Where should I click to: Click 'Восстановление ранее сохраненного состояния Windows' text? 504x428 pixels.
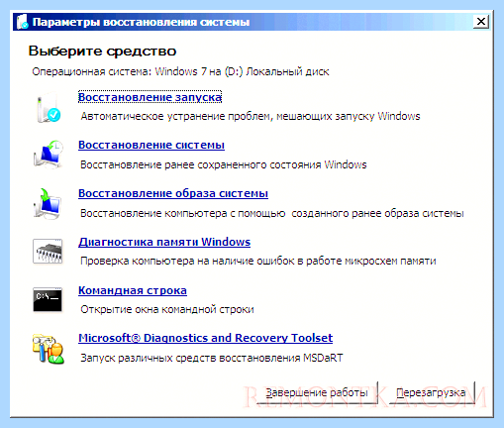click(224, 164)
